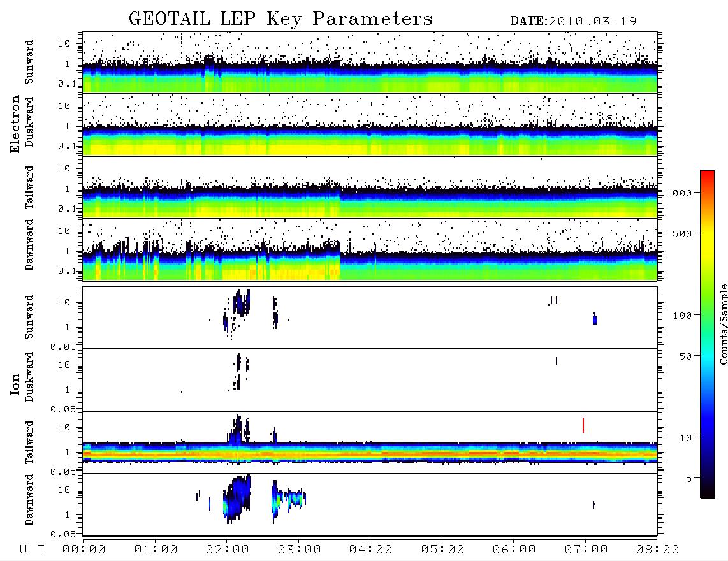Click the 50 colorbar tick label
The height and width of the screenshot is (561, 728).
[686, 356]
